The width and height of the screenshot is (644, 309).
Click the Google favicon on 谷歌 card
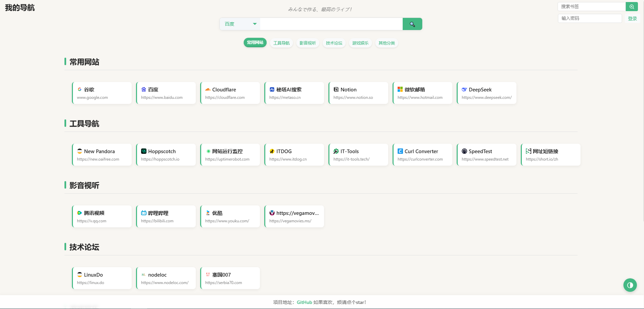click(x=80, y=89)
